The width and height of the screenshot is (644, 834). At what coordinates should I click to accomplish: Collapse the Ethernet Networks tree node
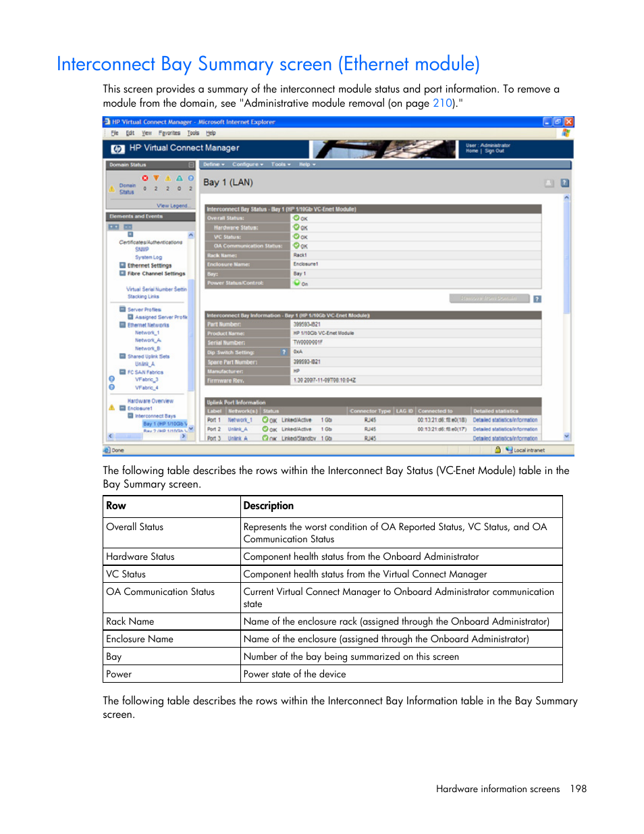point(123,325)
